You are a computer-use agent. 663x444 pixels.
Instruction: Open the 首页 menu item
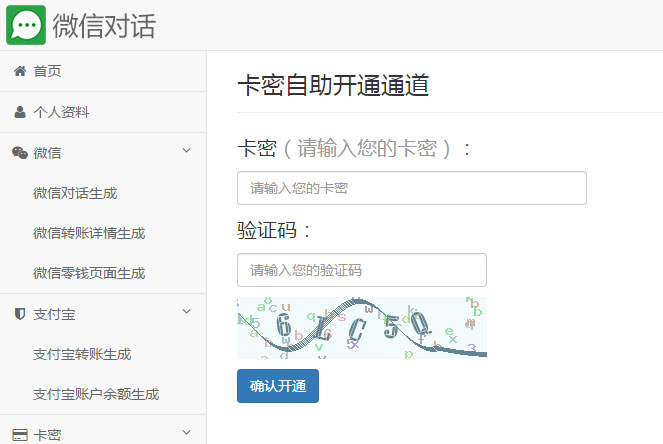[x=47, y=71]
